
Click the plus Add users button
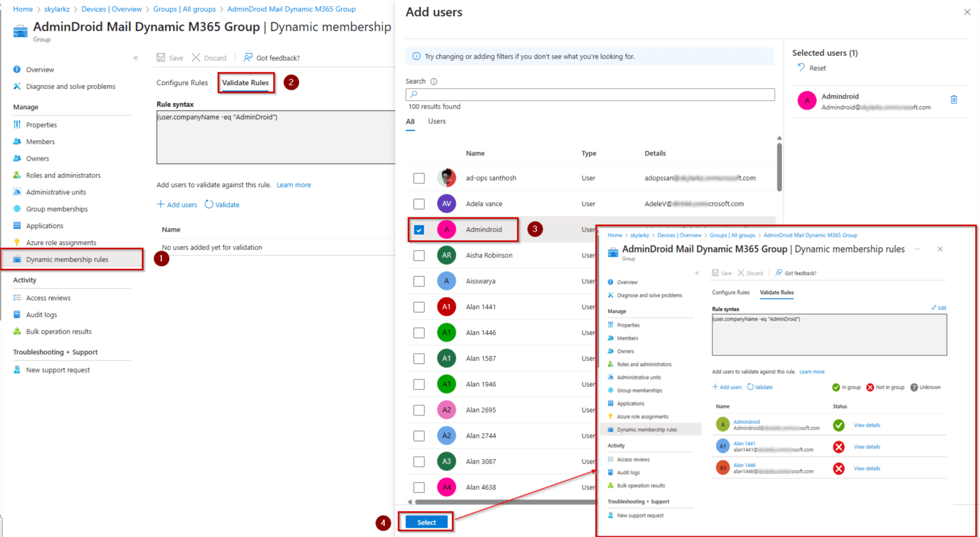tap(177, 205)
